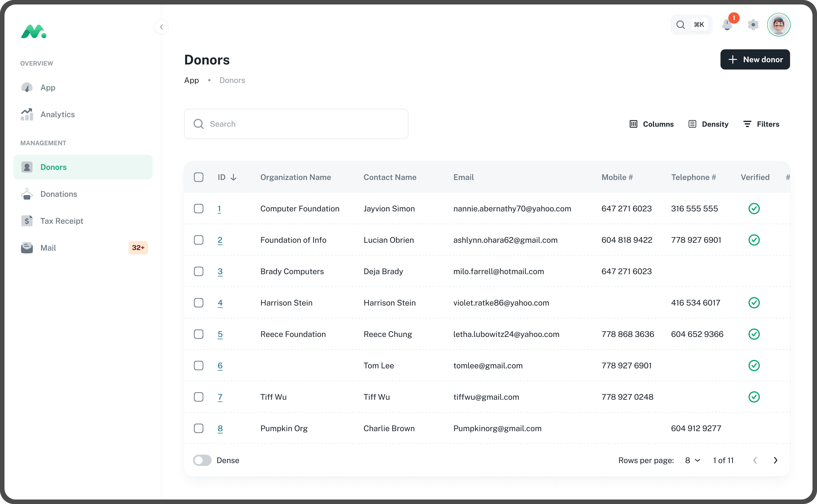Toggle the Dense switch

202,460
